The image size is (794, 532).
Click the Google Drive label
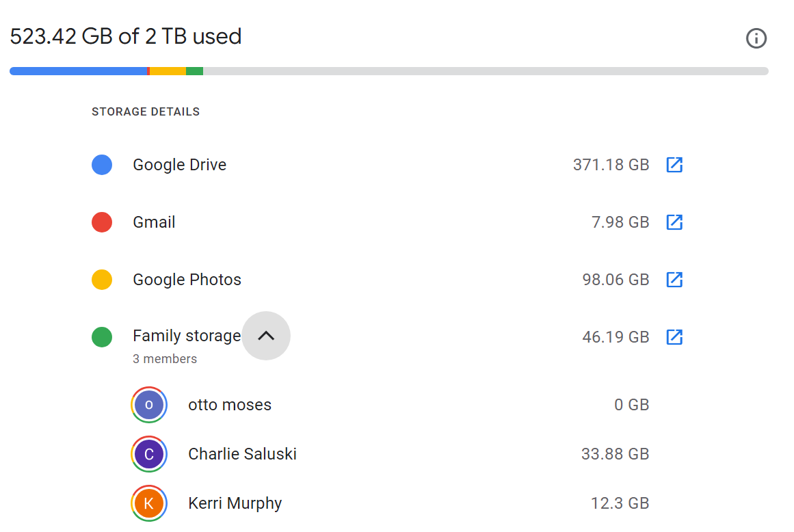(179, 165)
